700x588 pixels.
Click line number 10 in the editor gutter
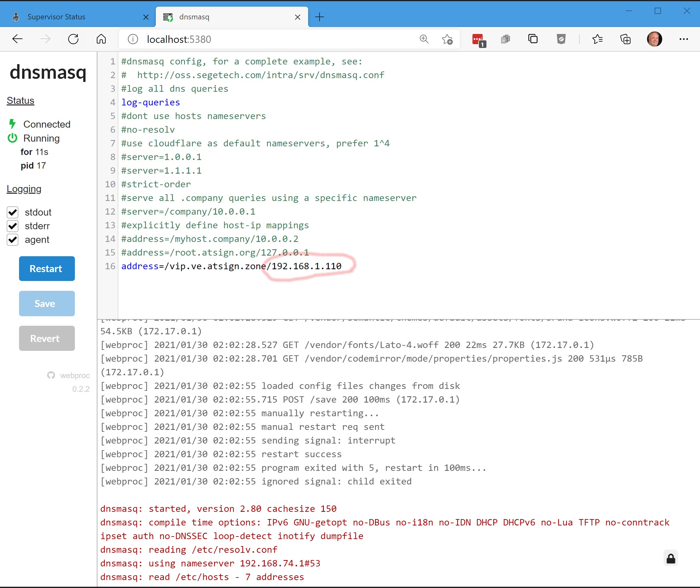tap(110, 184)
